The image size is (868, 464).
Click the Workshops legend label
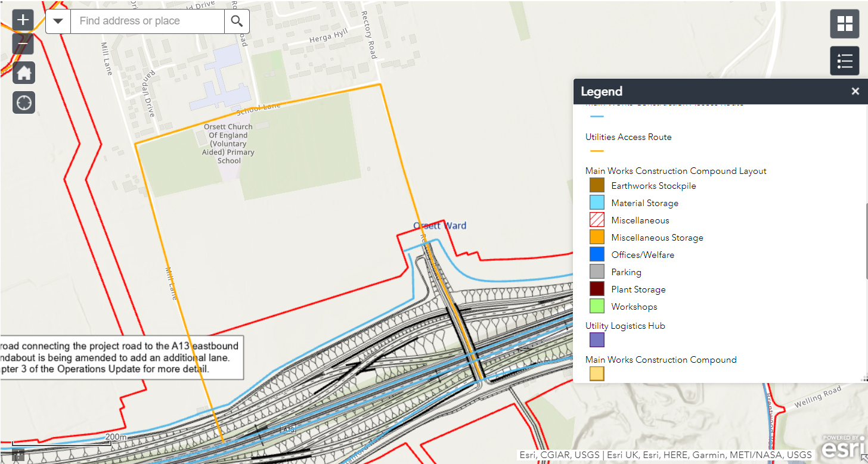[x=634, y=307]
